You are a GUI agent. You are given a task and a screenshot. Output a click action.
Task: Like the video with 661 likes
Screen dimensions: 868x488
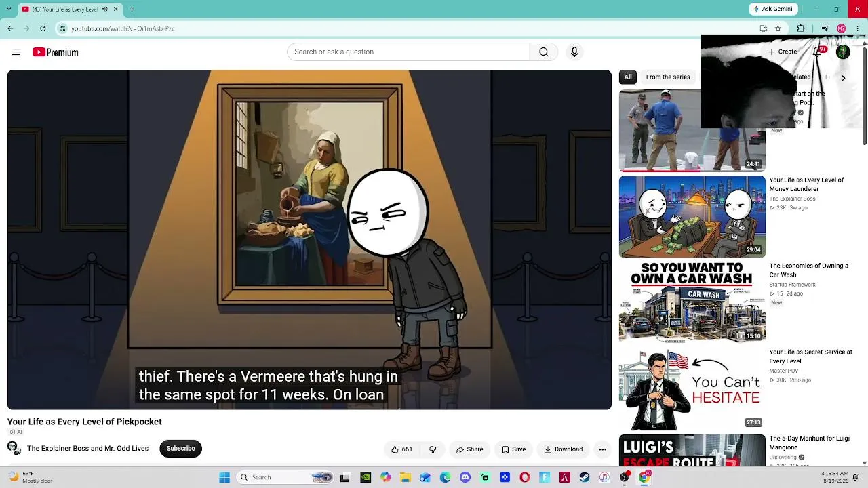pos(401,449)
